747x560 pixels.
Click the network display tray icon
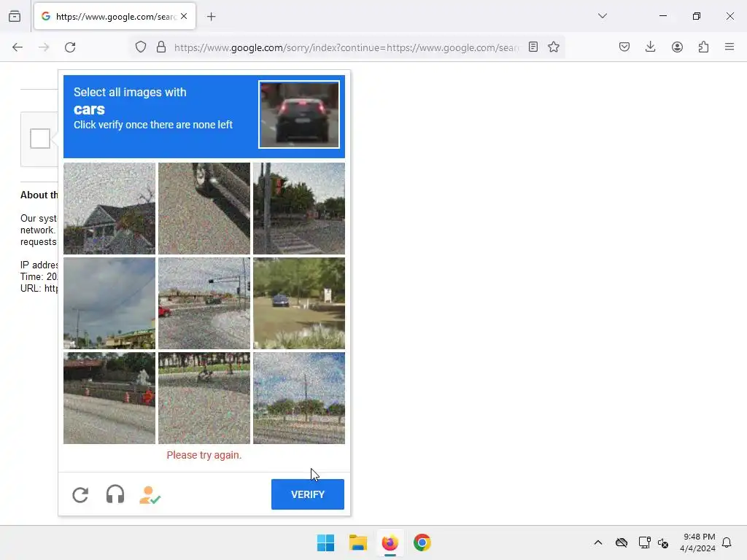(x=645, y=542)
